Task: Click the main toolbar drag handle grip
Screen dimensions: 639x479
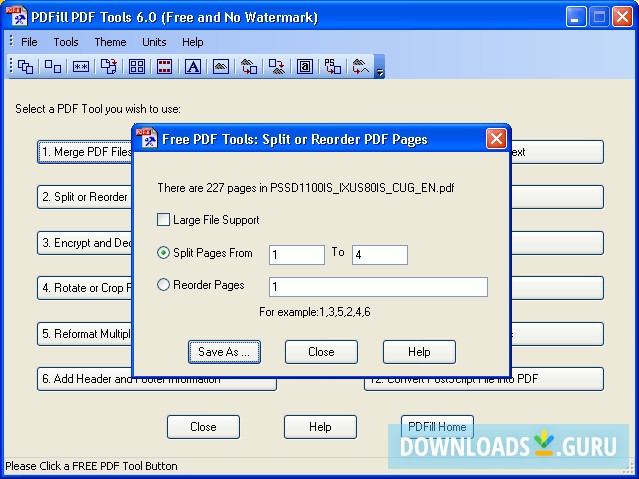Action: [x=11, y=66]
